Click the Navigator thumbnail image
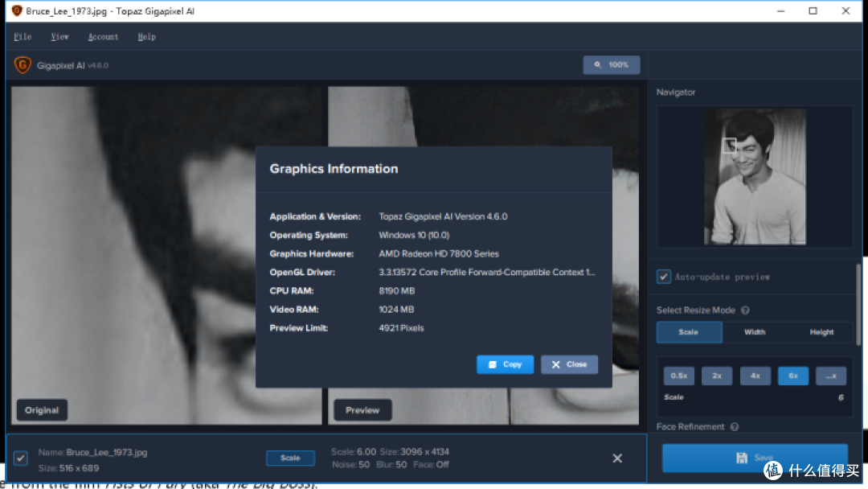 click(x=755, y=177)
